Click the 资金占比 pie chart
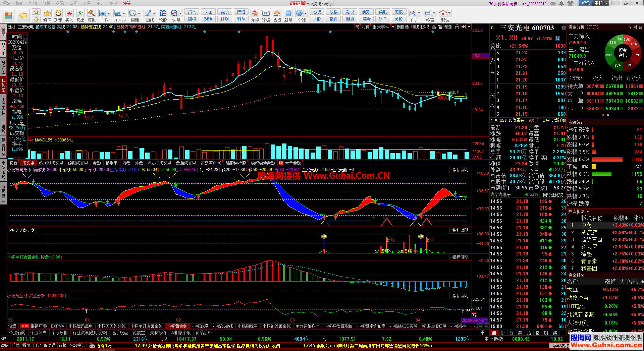644x351 pixels. pyautogui.click(x=623, y=53)
